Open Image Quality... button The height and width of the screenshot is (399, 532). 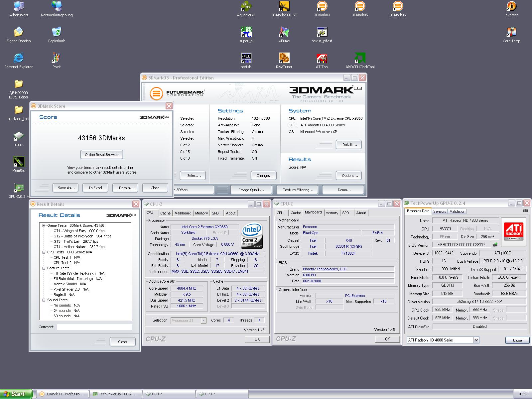(x=252, y=190)
